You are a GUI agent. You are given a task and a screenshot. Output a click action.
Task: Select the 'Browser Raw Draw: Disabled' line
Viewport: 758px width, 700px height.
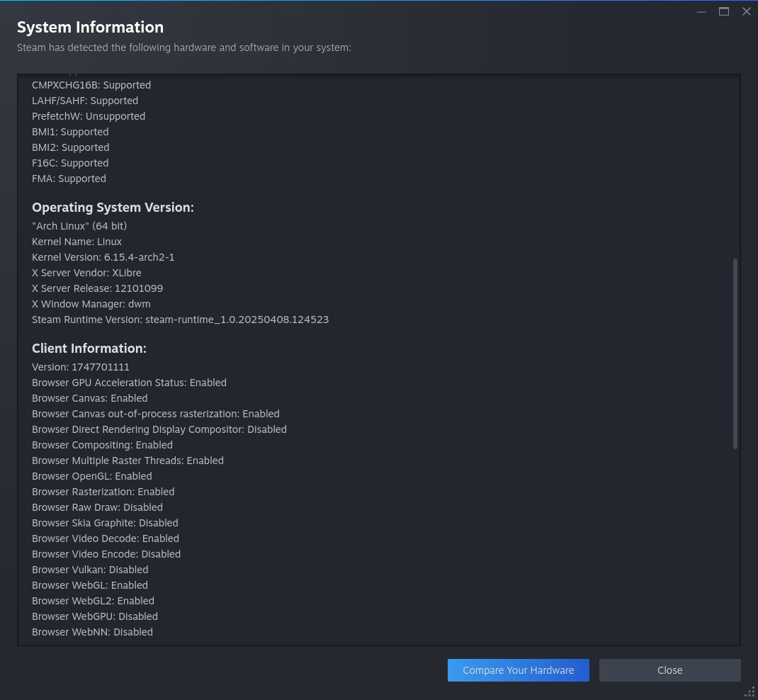pos(97,507)
